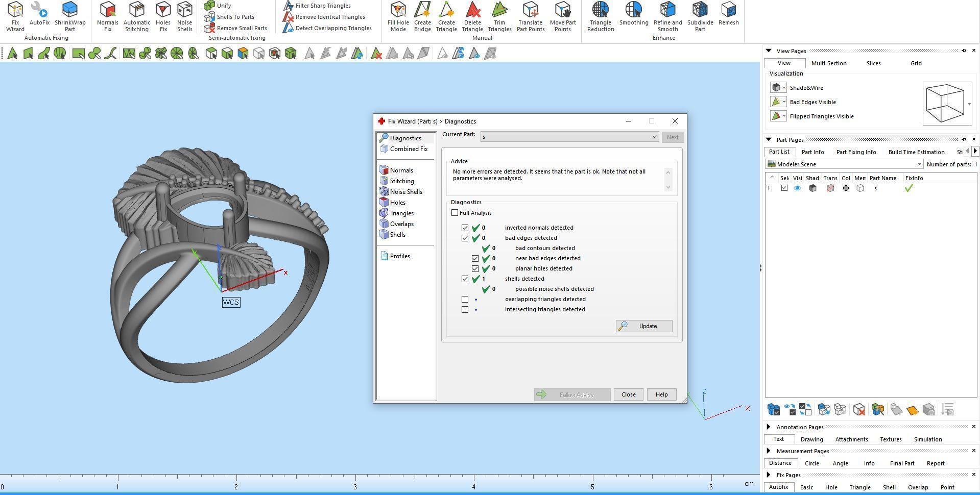Select the Subdivide Part tool
The image size is (980, 495).
[x=700, y=16]
